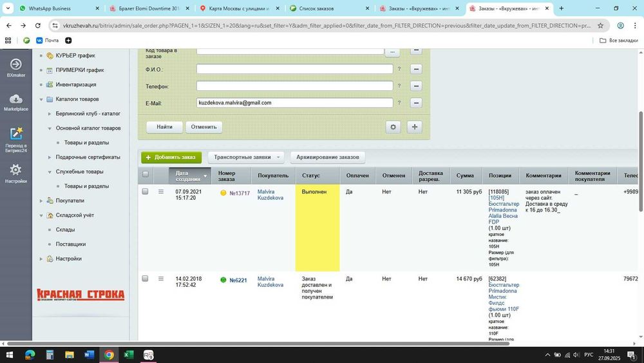
Task: Bookmark the page with star icon
Action: pos(600,26)
